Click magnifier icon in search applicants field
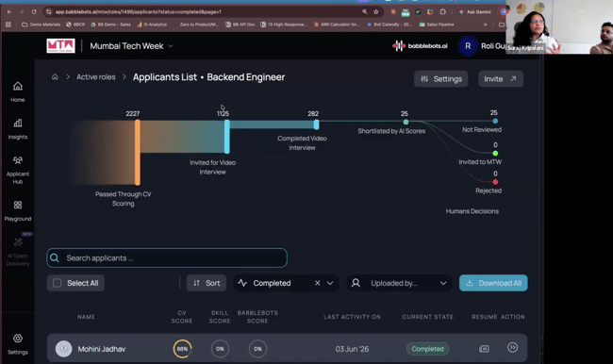Viewport: 613px width, 364px height. pyautogui.click(x=55, y=258)
